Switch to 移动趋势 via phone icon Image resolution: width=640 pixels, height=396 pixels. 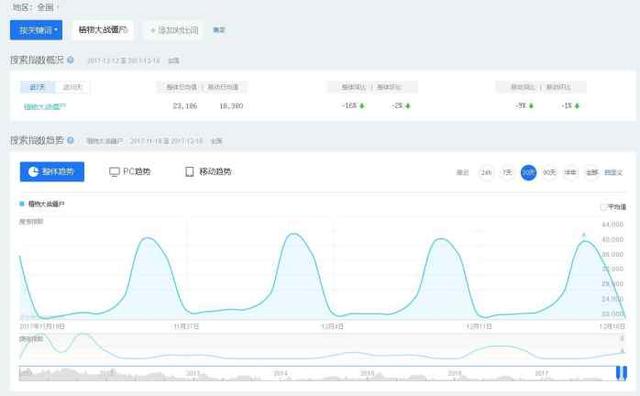208,171
